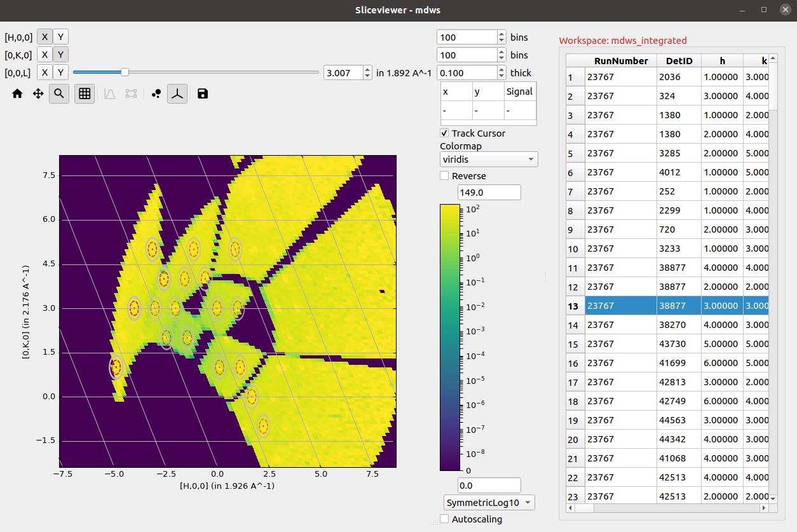Screen dimensions: 797x532
Task: Set [0,0,L] as X axis
Action: point(44,72)
